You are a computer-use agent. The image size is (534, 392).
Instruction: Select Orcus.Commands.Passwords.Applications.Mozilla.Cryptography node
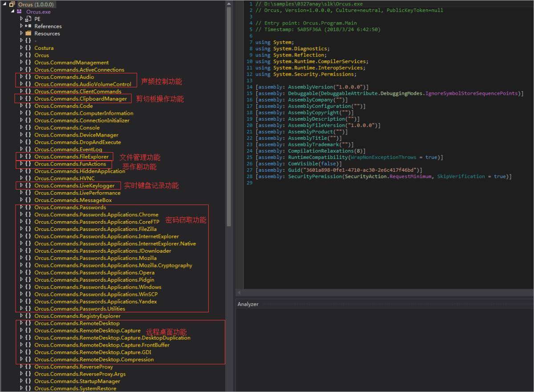[113, 265]
